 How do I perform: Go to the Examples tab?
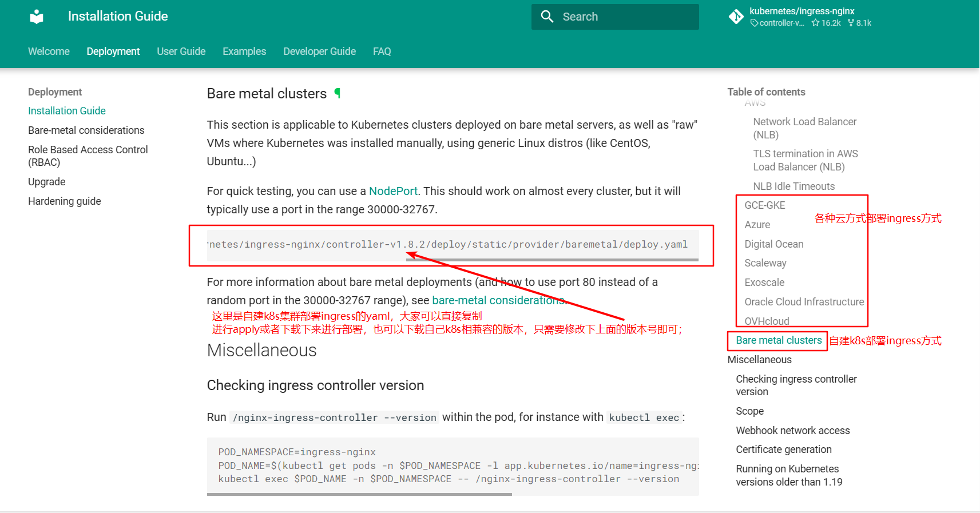[x=244, y=51]
